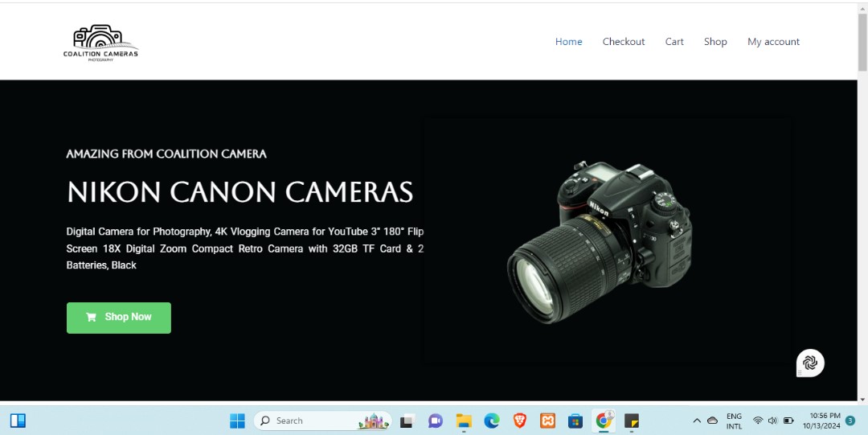Launch the Teams Chat taskbar icon
Screen dimensions: 868x435
[x=436, y=421]
